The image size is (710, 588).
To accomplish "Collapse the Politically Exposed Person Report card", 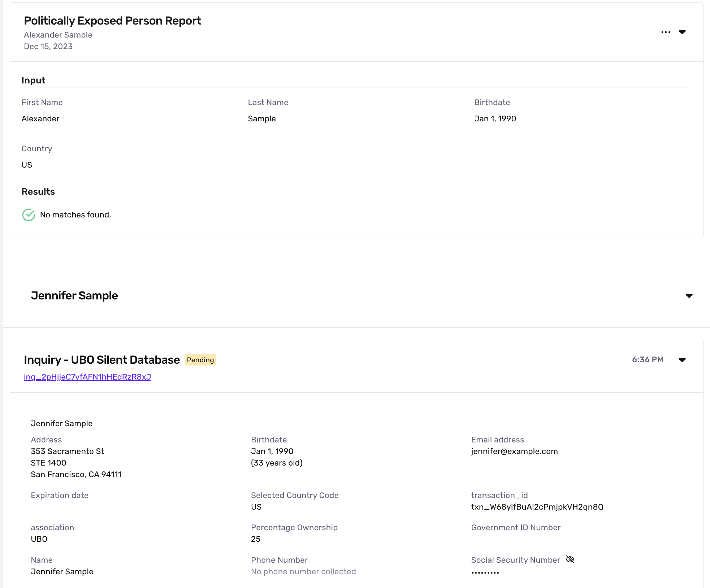I will (682, 32).
